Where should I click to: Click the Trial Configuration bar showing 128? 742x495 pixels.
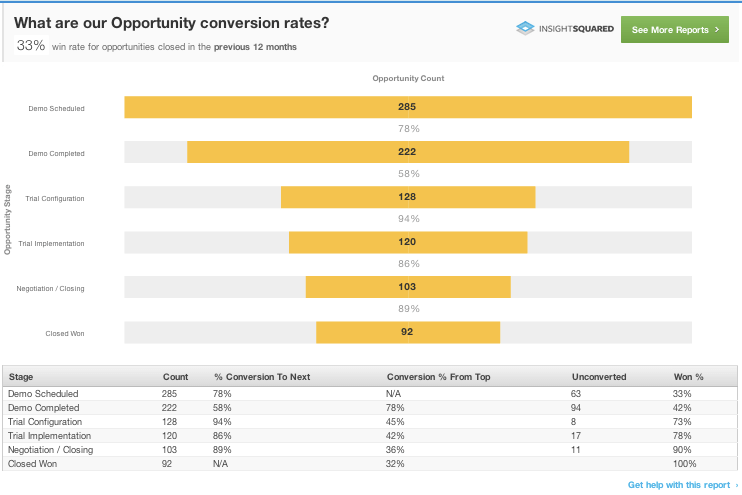408,197
